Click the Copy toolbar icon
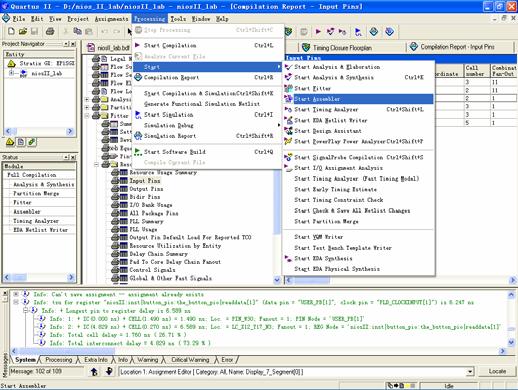This screenshot has height=390, width=518. point(77,31)
